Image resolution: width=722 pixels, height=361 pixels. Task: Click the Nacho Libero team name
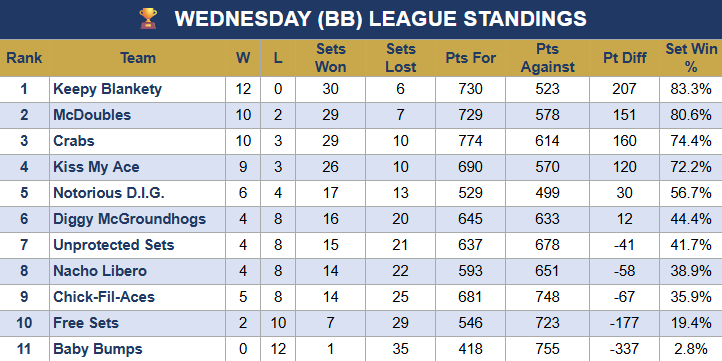[x=100, y=271]
